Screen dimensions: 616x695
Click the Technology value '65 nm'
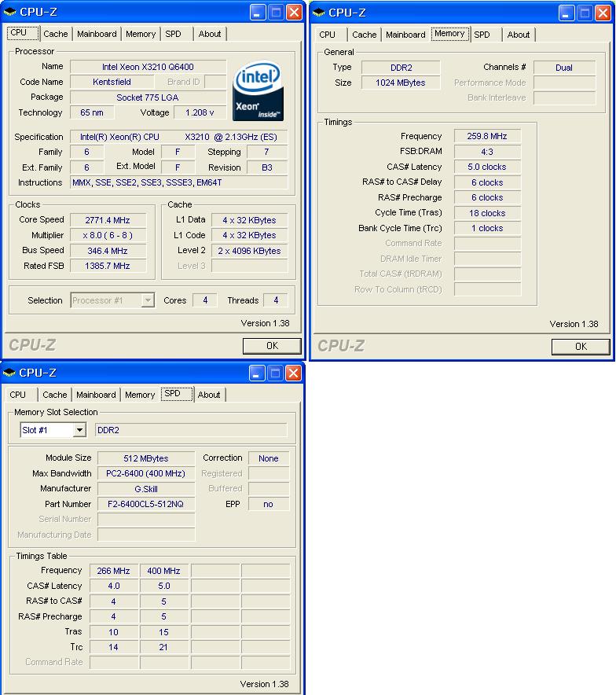click(92, 112)
